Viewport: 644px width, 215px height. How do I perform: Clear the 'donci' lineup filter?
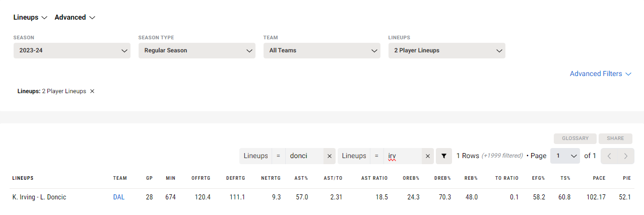(x=330, y=156)
